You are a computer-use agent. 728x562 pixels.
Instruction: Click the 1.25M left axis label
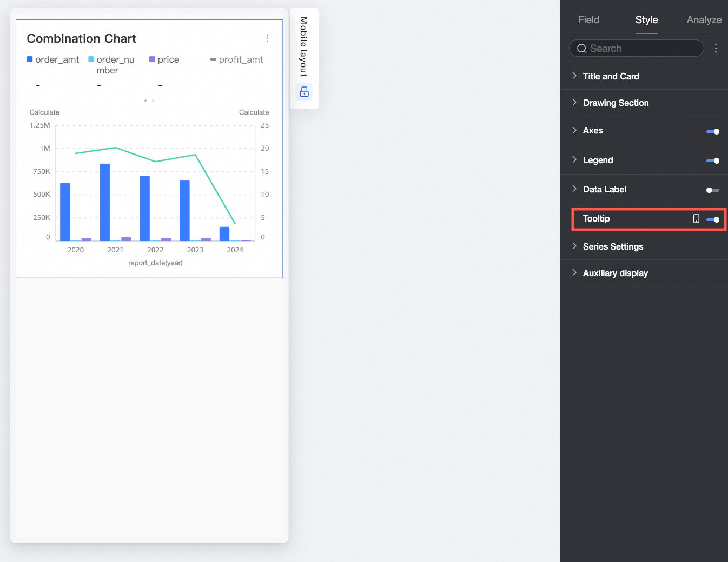[x=40, y=125]
